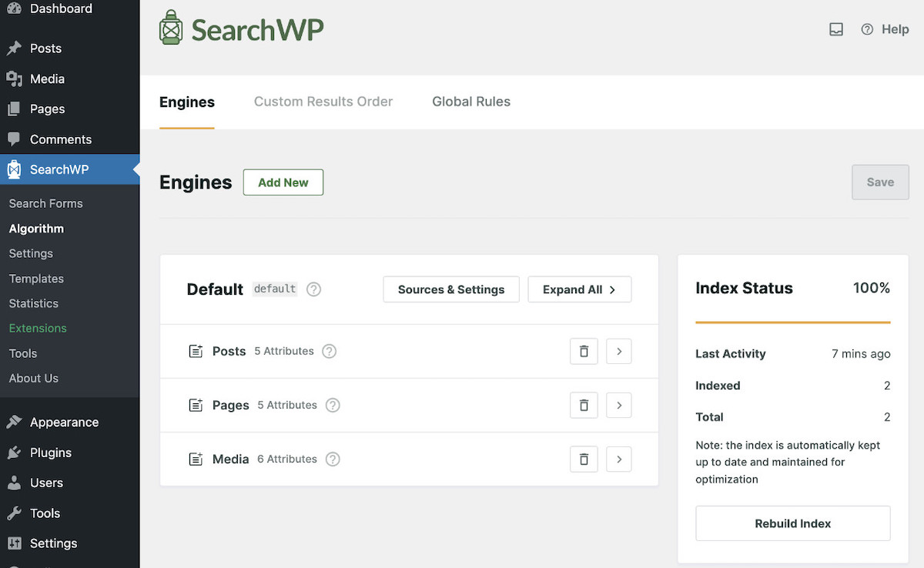Click help icon next to Posts attributes
The height and width of the screenshot is (568, 924).
click(329, 351)
